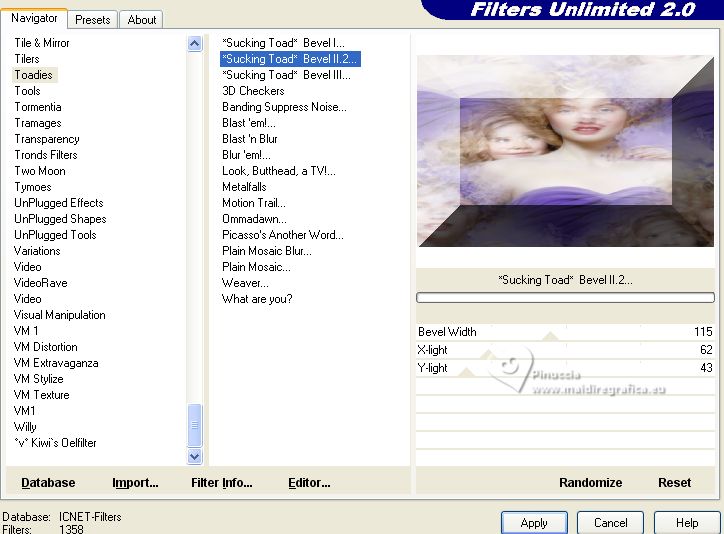The height and width of the screenshot is (534, 724).
Task: Choose *Sucking Toad* Bevel III... filter
Action: pyautogui.click(x=286, y=75)
